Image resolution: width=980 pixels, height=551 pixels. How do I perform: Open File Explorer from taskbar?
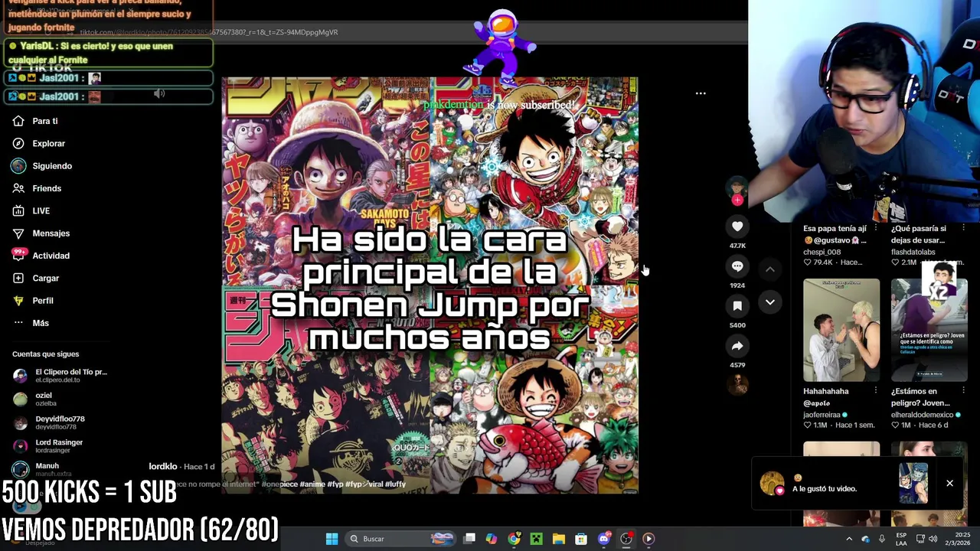click(x=559, y=539)
